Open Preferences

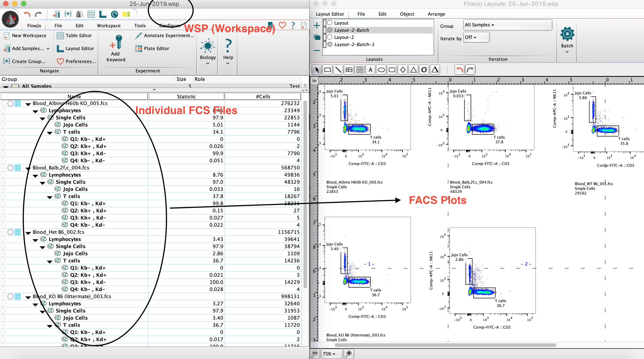point(76,61)
